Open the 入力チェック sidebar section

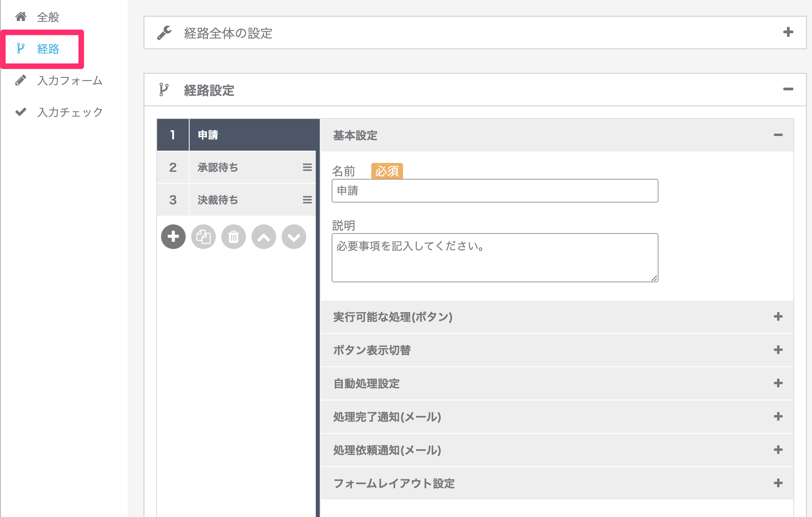point(70,112)
